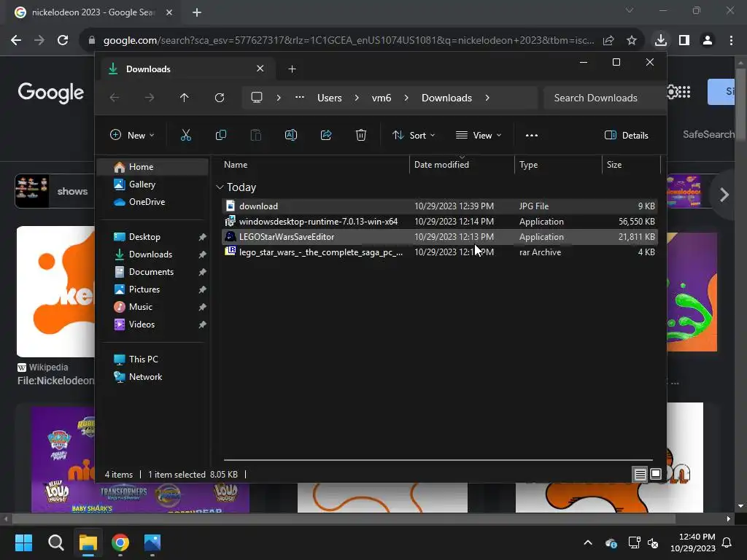Expand chevron after Users in address bar
This screenshot has width=747, height=560.
coord(356,98)
